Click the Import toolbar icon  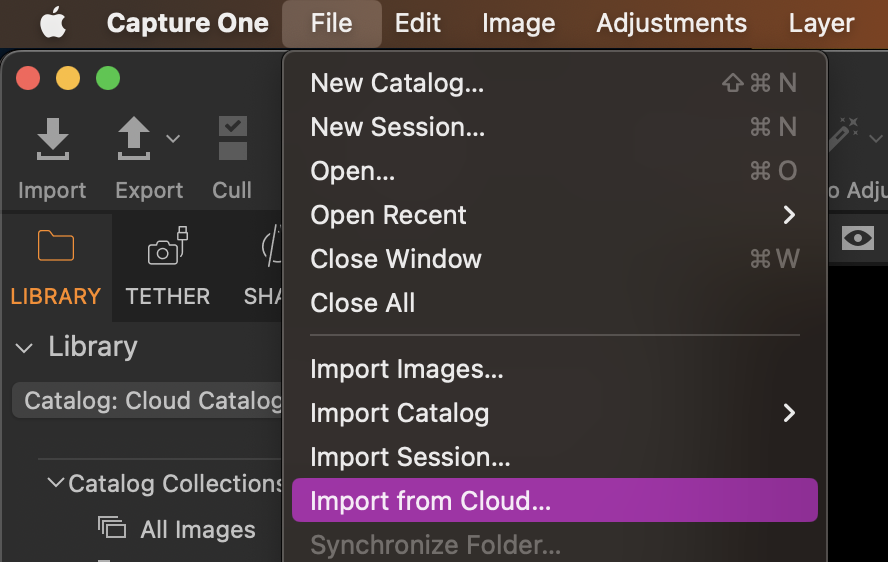coord(53,139)
